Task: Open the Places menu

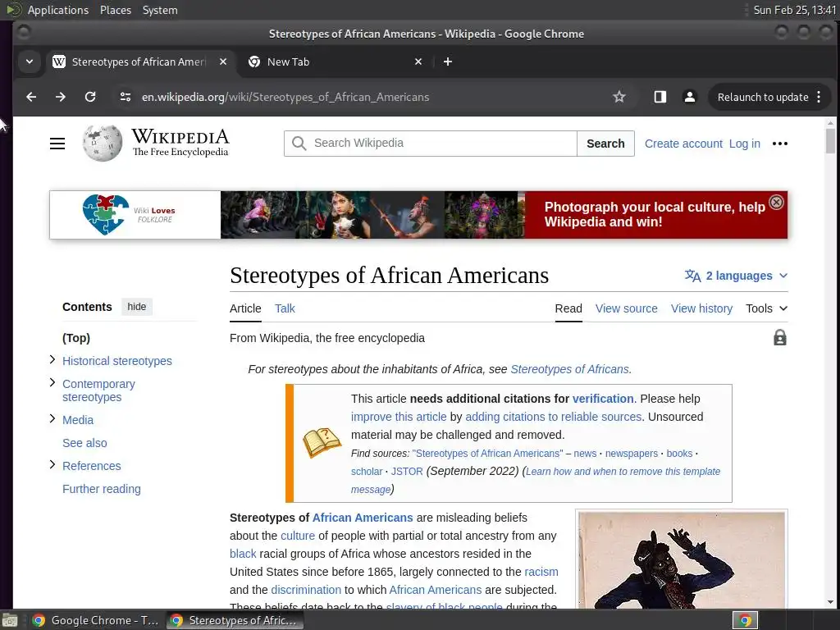Action: point(116,10)
